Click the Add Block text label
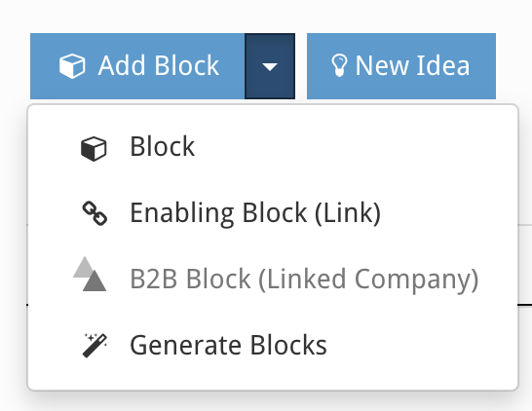Screen dimensions: 532x411 coord(159,65)
